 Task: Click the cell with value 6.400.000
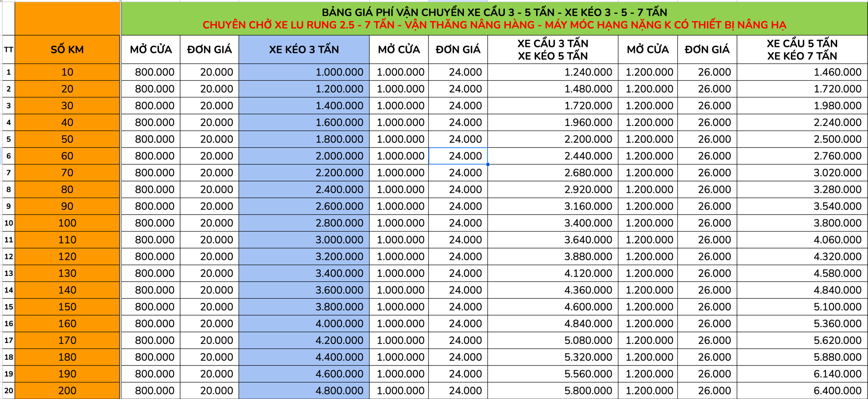coord(802,391)
